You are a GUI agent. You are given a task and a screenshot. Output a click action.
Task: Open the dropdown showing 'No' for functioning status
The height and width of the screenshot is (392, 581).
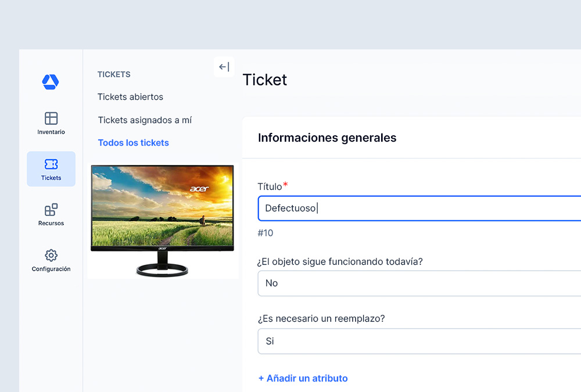(407, 283)
